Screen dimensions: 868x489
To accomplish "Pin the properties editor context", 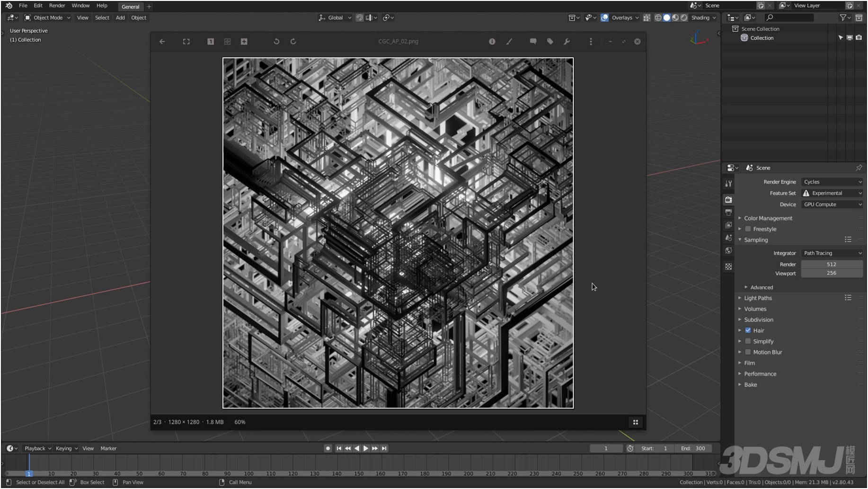I will 859,168.
